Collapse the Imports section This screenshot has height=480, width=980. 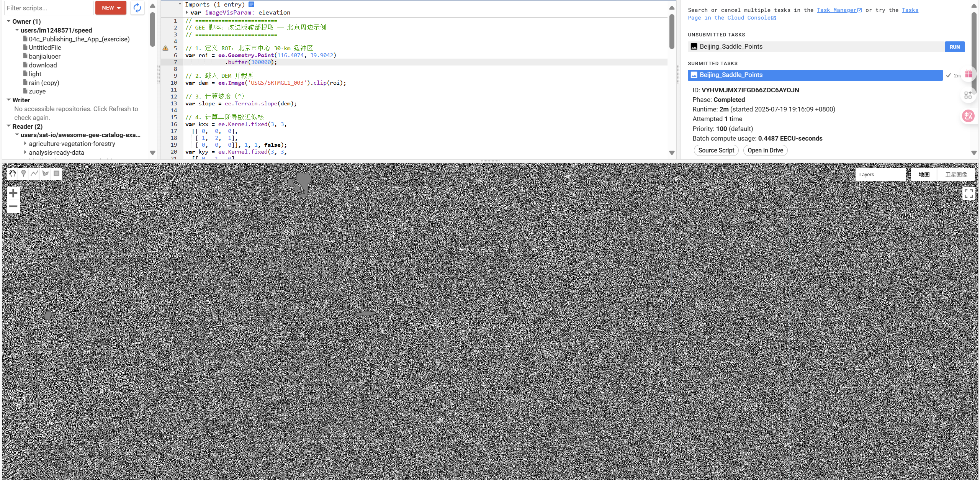click(180, 4)
